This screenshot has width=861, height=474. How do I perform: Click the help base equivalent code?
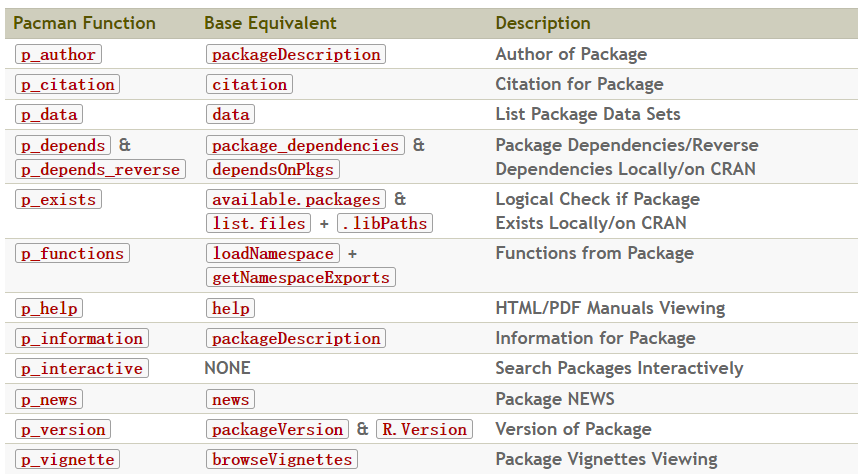click(231, 308)
